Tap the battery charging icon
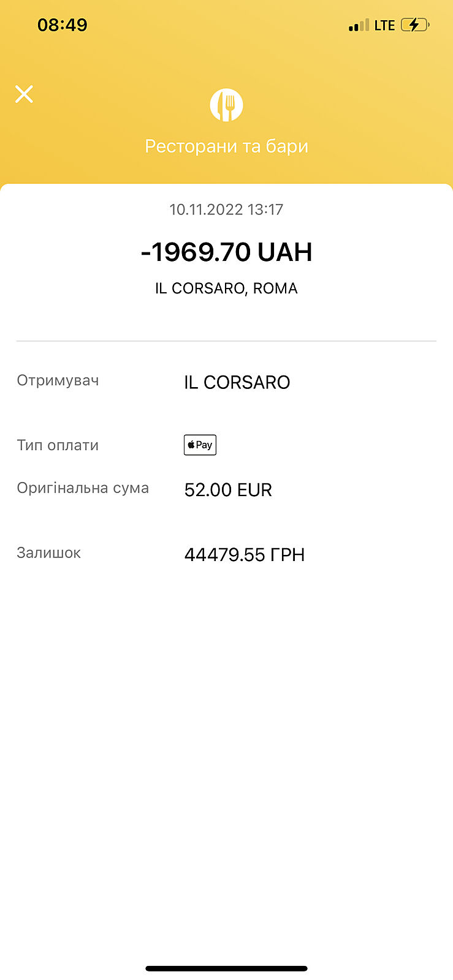Viewport: 453px width, 980px height. point(415,25)
